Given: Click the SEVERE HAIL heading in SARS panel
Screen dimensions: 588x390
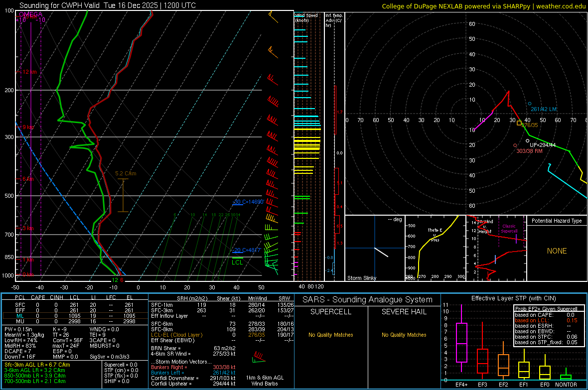Looking at the screenshot, I should [x=404, y=312].
